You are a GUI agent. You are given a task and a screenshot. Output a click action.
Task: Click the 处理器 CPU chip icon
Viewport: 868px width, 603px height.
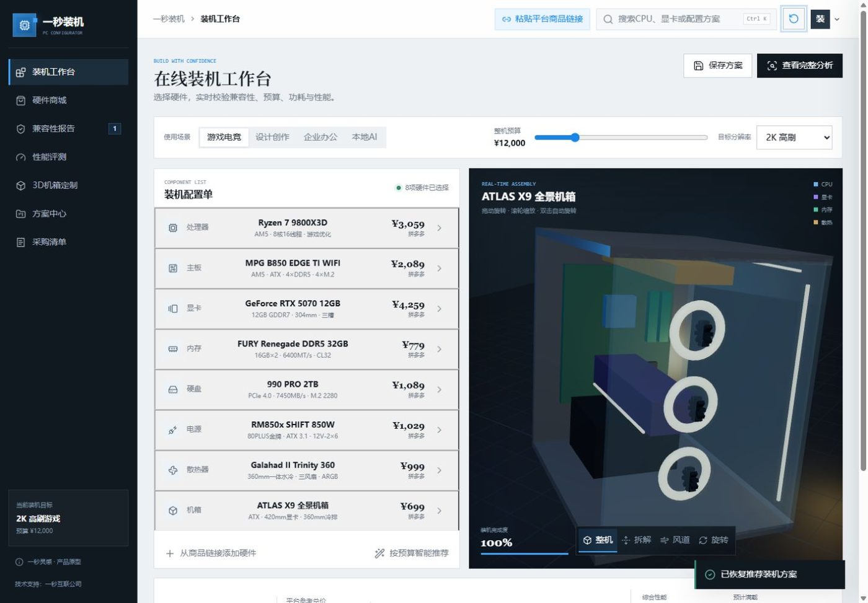173,227
